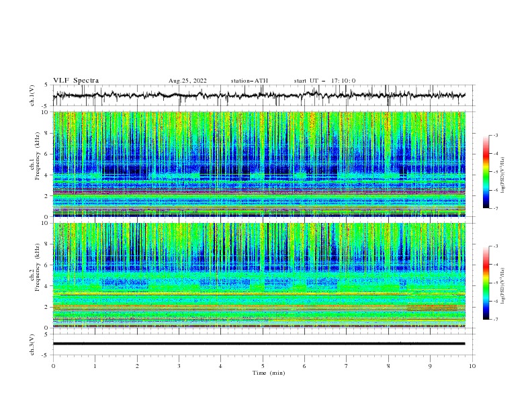This screenshot has height=411, width=532.
Task: Click the upper PSD color bar
Action: point(486,172)
